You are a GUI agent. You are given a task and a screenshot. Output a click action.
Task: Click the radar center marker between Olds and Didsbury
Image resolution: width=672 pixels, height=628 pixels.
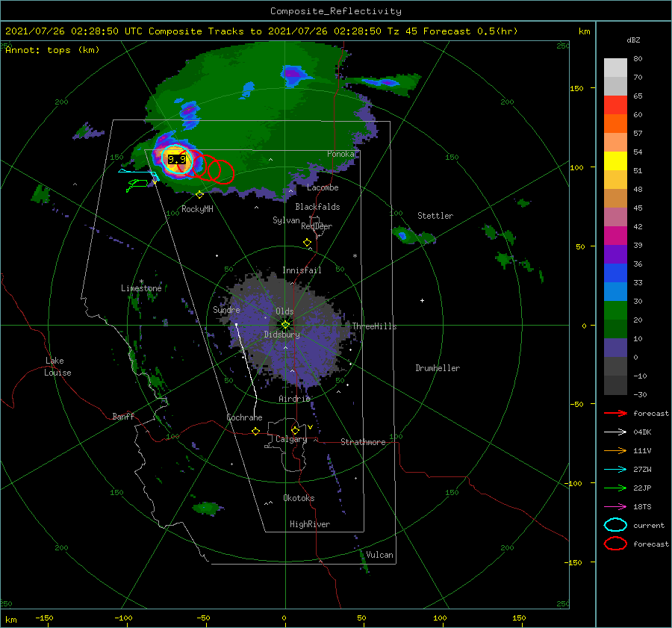(x=285, y=325)
